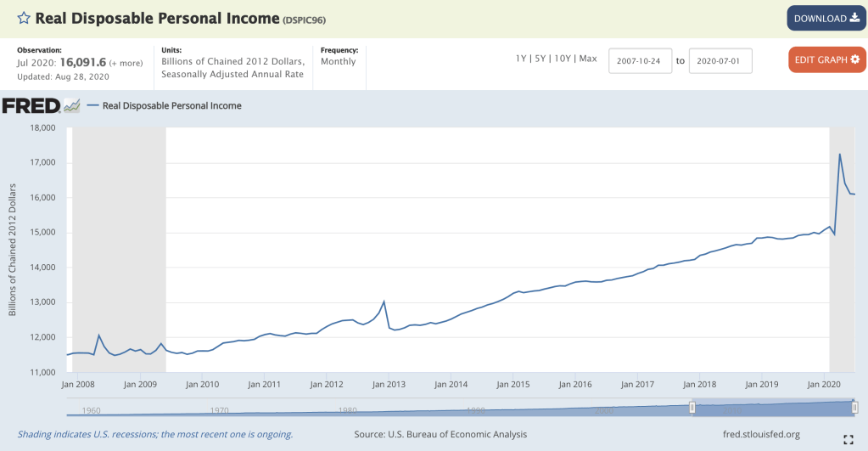
Task: Click right handle of range slider
Action: 854,409
